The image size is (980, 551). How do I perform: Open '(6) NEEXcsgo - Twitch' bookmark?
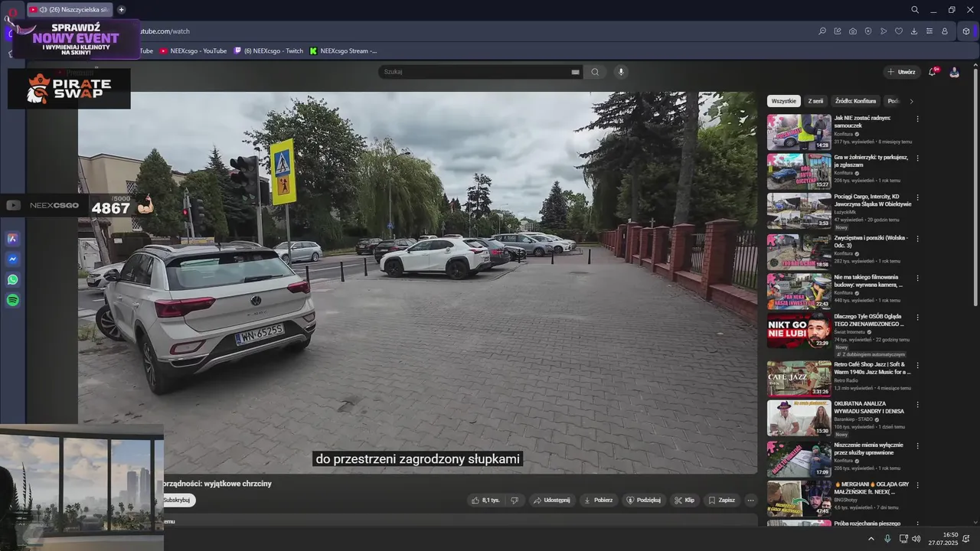point(269,51)
